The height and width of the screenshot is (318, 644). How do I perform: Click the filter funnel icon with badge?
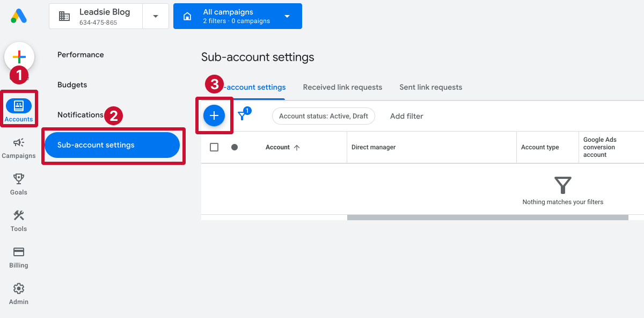(244, 114)
